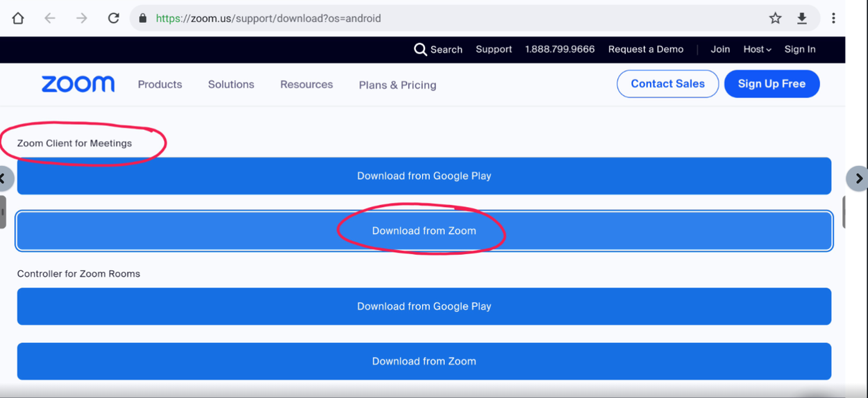Bookmark the page with the star icon

[x=775, y=19]
